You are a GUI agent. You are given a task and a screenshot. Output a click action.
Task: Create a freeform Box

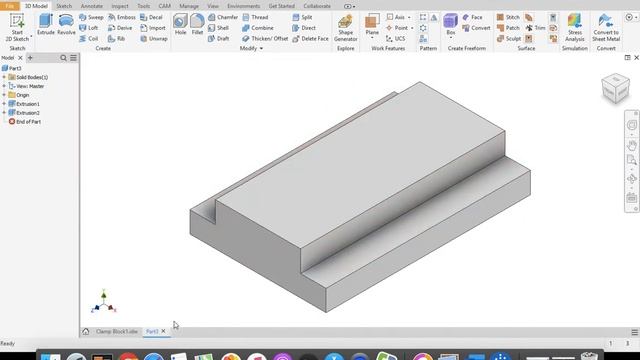[451, 25]
